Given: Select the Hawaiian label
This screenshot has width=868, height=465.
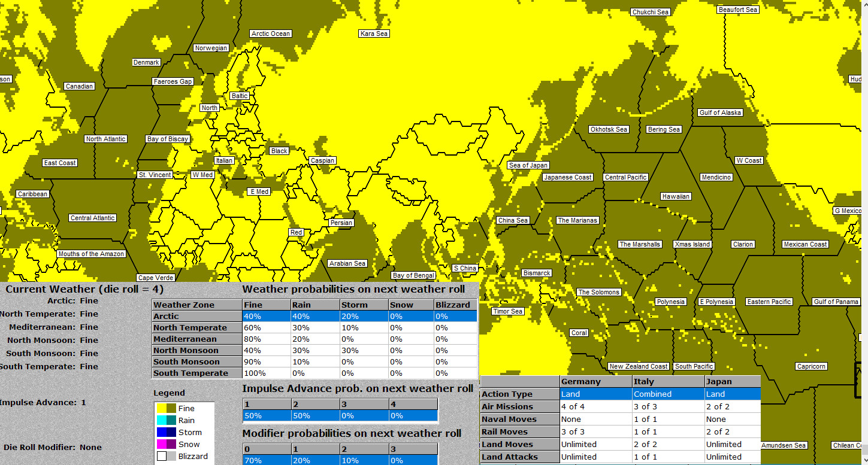Looking at the screenshot, I should pos(676,196).
